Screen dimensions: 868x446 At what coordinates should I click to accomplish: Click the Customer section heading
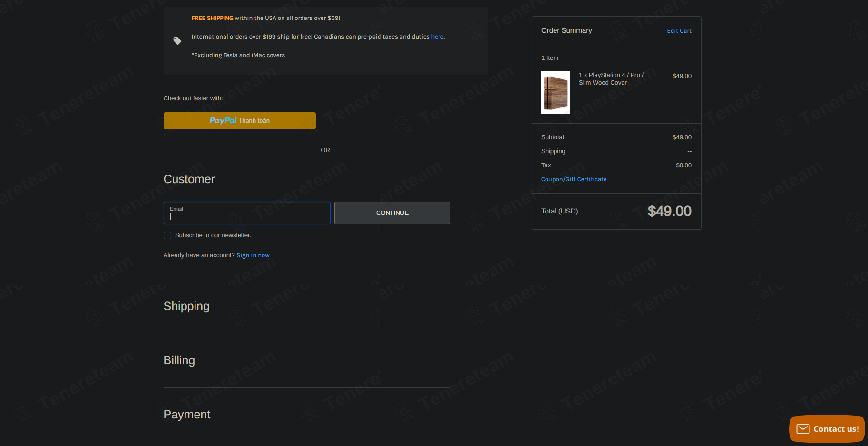pos(189,179)
